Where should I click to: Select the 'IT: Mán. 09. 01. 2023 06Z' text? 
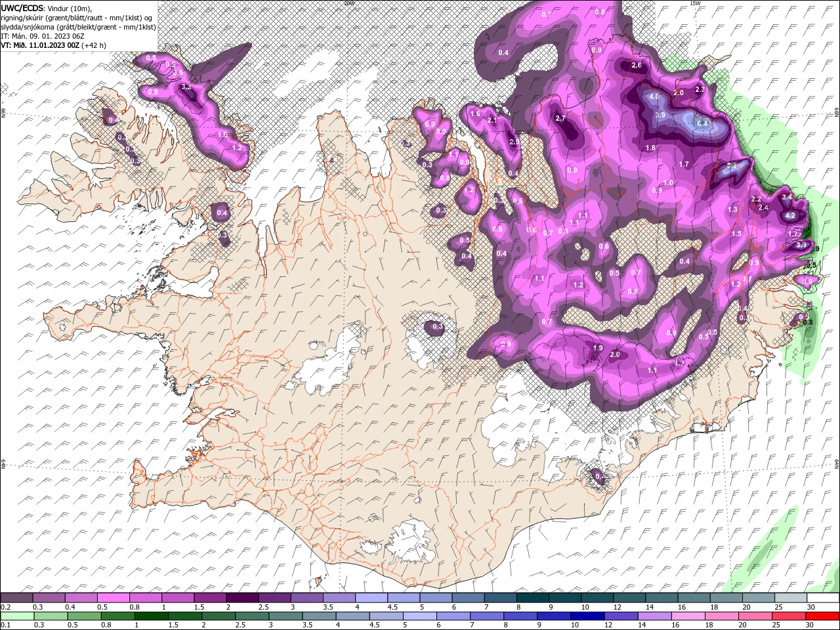(x=42, y=36)
